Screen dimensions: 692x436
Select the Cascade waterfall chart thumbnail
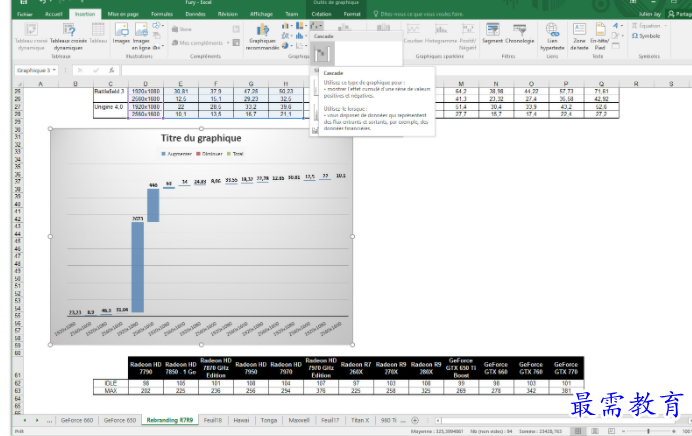pos(322,54)
